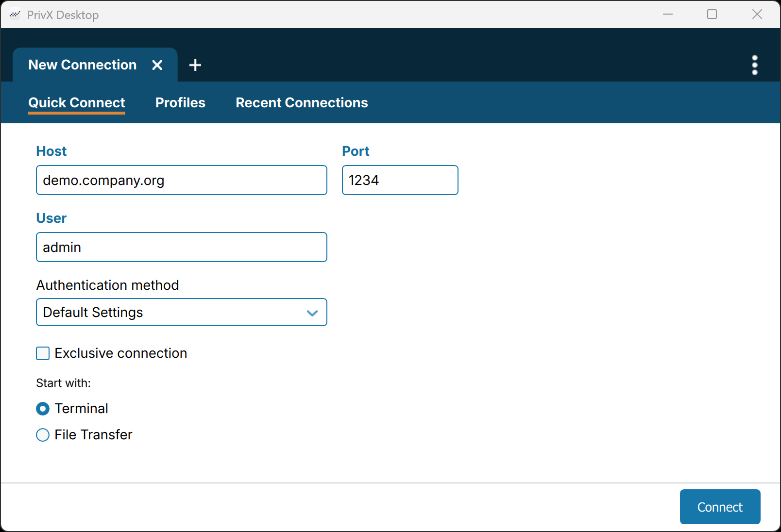Select Terminal as the start option

click(x=43, y=409)
